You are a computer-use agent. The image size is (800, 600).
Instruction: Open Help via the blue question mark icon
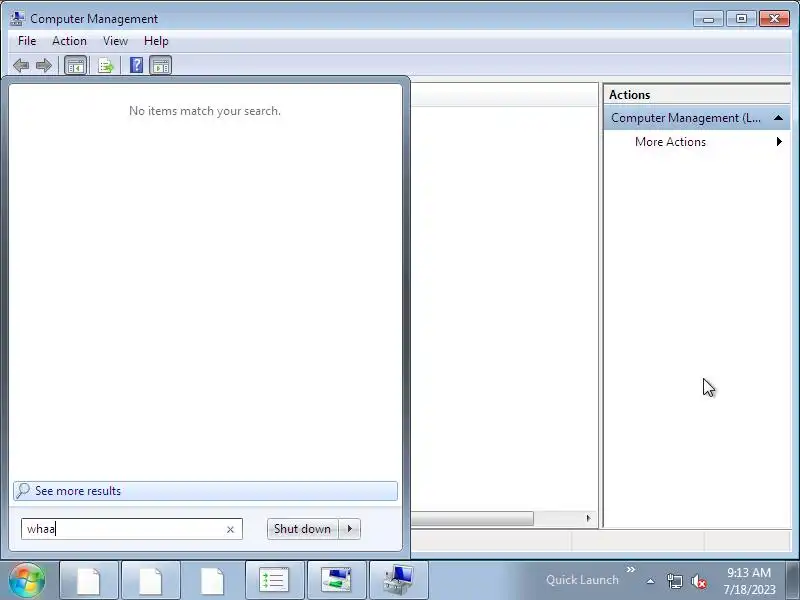(x=136, y=65)
